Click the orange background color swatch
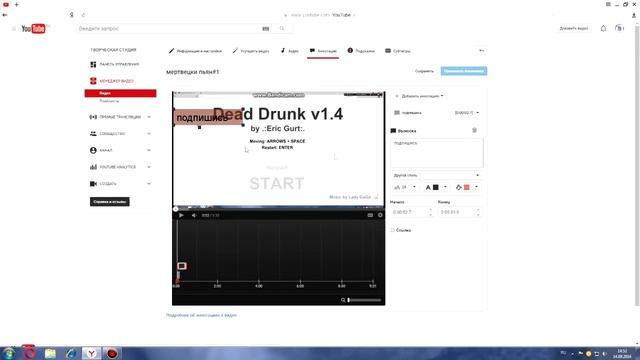 coord(467,187)
